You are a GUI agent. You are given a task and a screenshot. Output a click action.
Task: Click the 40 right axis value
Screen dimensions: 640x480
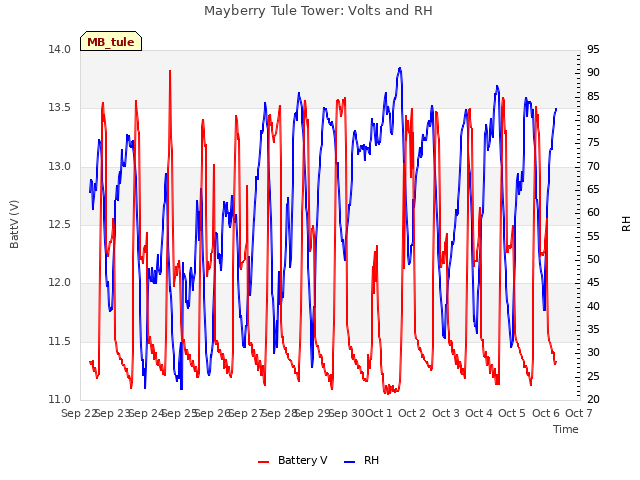click(593, 306)
